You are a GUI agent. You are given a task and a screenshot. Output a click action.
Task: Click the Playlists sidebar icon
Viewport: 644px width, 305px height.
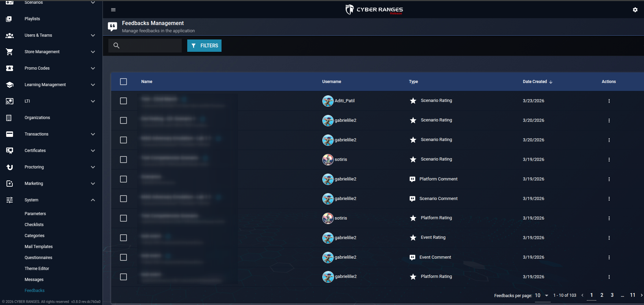click(9, 19)
